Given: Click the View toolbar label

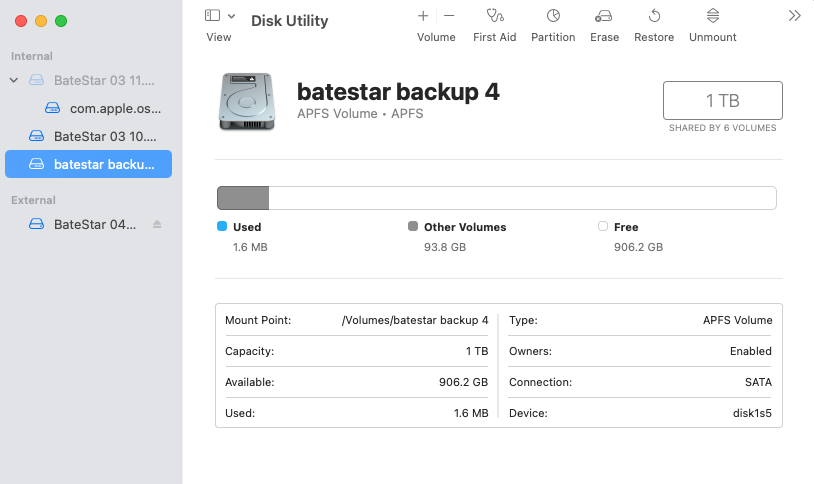Looking at the screenshot, I should (x=219, y=37).
